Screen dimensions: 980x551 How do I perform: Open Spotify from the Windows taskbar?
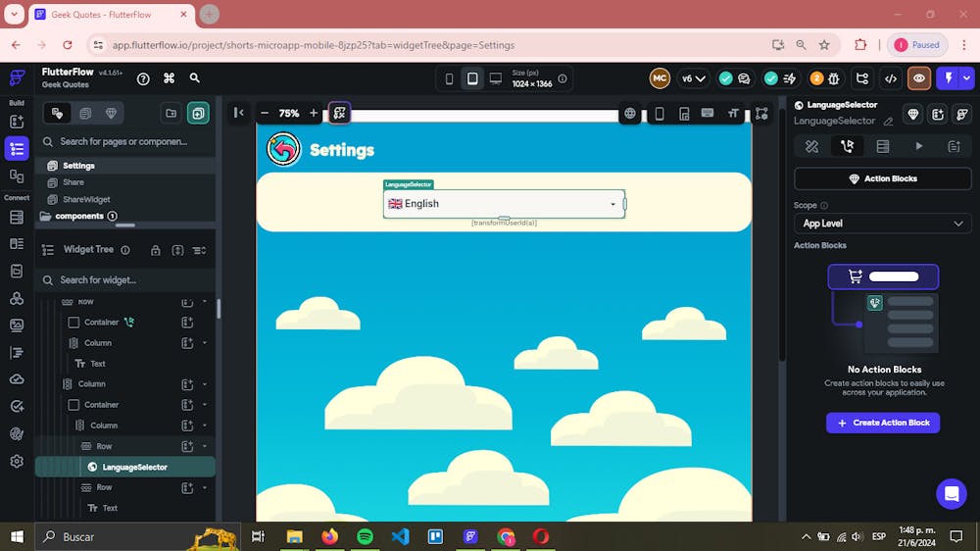point(365,536)
